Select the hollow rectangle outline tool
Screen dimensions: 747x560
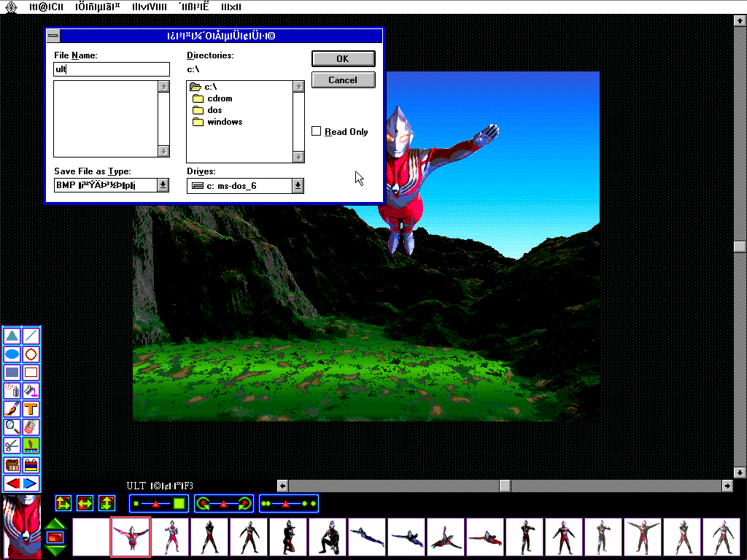31,373
